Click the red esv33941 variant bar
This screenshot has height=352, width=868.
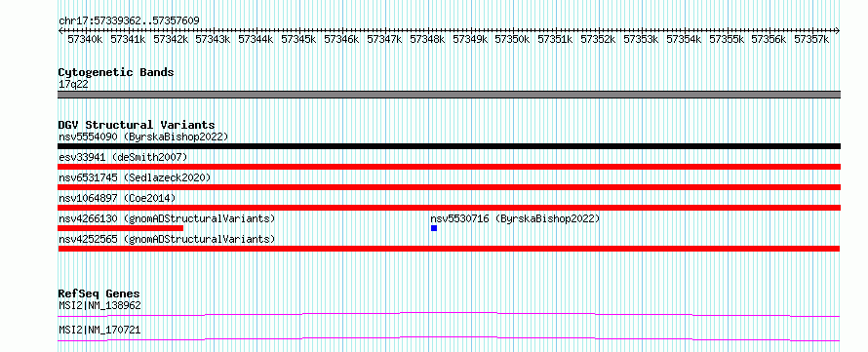point(449,167)
